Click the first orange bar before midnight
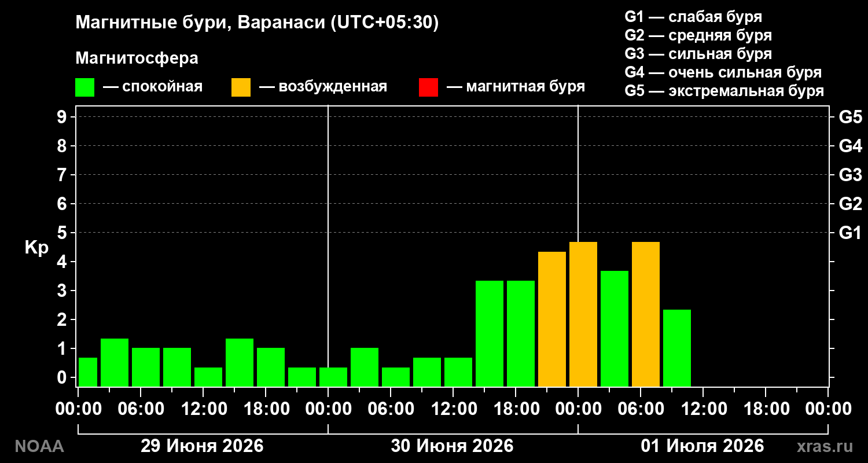The image size is (868, 463). pyautogui.click(x=552, y=319)
